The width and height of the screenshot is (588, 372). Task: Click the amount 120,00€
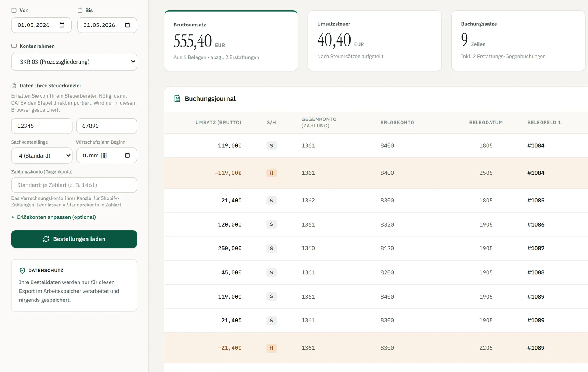click(230, 224)
